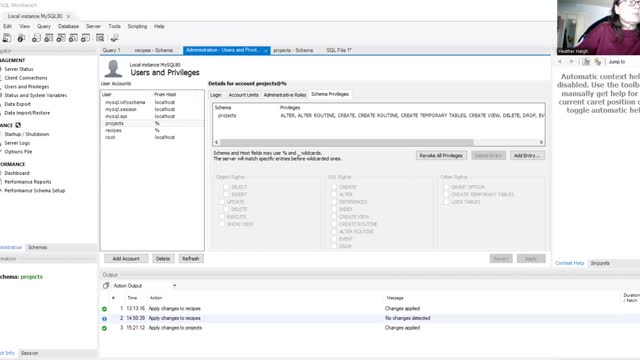Click the blue info icon for row 2
640x360 pixels.
(x=104, y=318)
